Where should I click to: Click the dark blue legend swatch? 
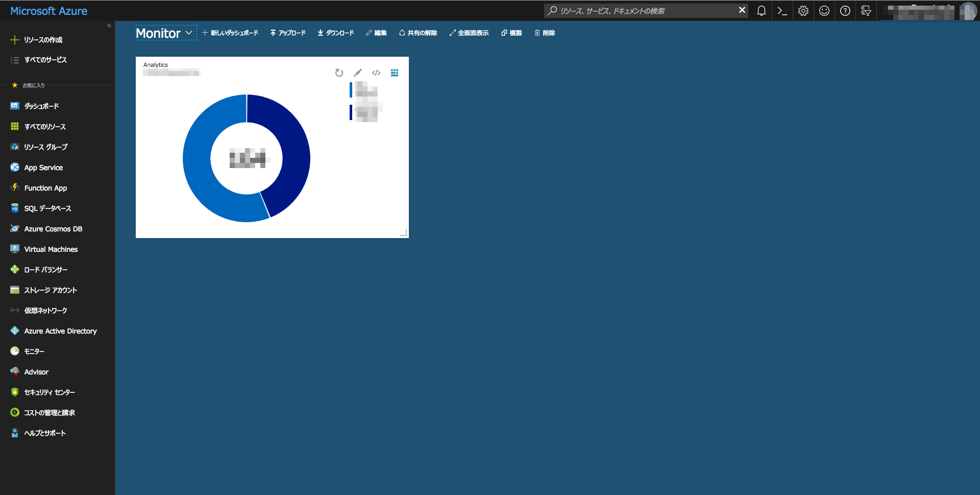pyautogui.click(x=351, y=112)
